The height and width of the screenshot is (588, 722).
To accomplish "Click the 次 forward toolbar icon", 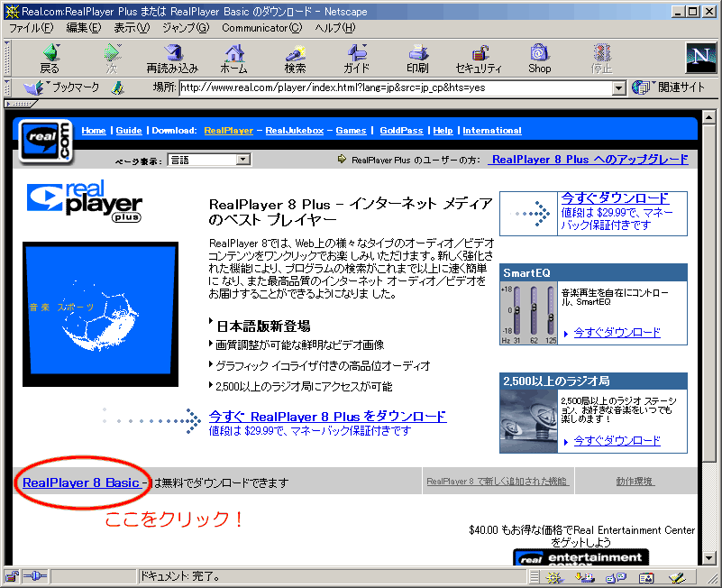I will point(112,58).
